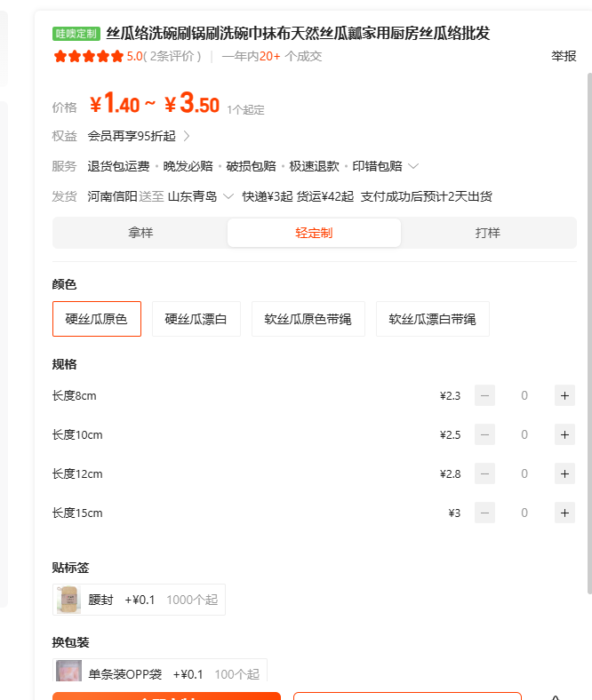Click minus icon for 长度12cm row
The image size is (592, 700).
click(x=484, y=473)
